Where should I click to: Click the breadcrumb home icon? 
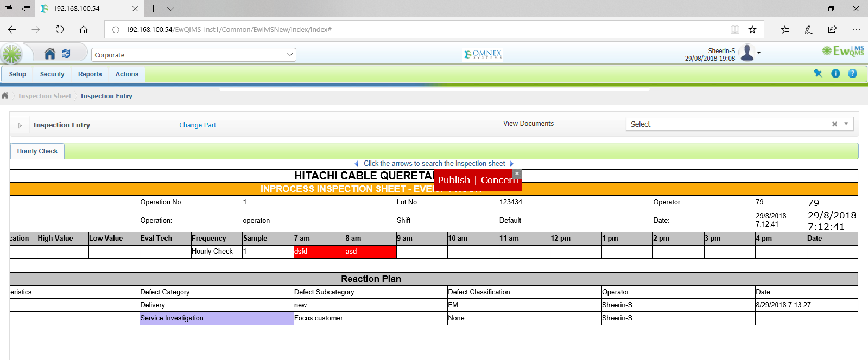(5, 95)
